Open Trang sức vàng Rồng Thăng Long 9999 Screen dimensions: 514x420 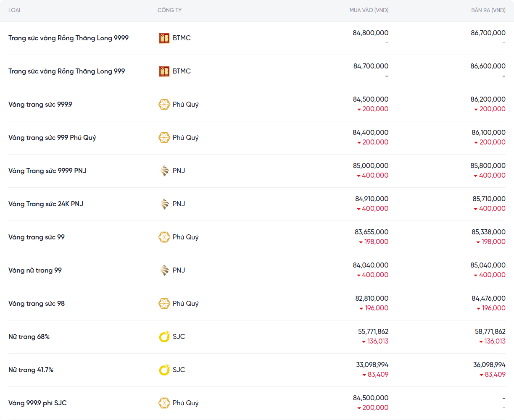(x=69, y=38)
